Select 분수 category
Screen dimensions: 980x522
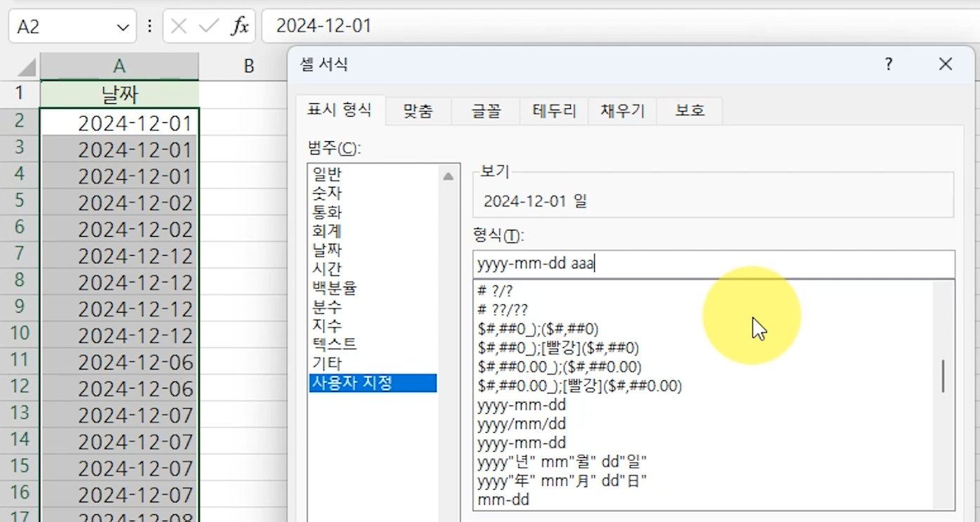(x=373, y=306)
